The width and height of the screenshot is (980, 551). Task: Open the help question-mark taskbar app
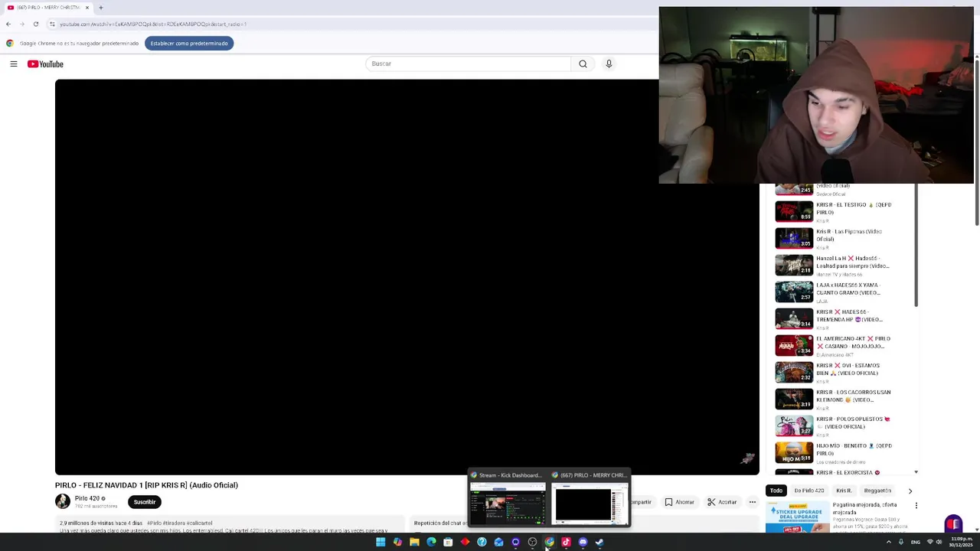pos(482,542)
